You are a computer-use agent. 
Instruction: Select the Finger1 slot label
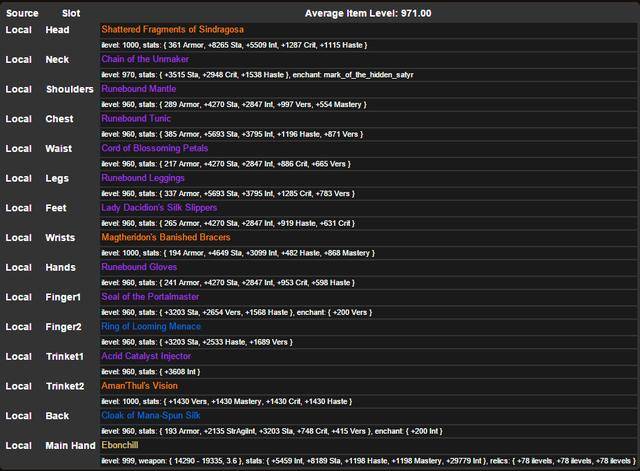tap(63, 297)
